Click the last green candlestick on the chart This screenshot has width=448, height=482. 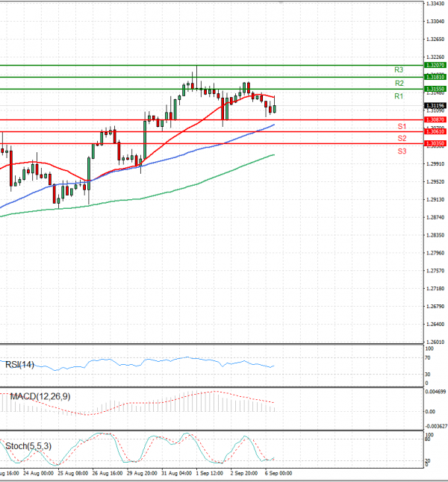pyautogui.click(x=275, y=108)
